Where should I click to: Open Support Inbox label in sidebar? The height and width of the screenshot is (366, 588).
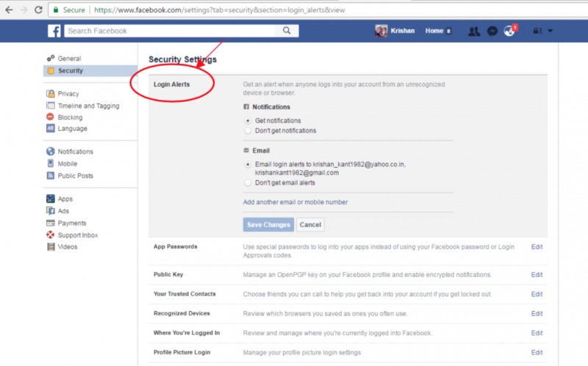click(78, 235)
